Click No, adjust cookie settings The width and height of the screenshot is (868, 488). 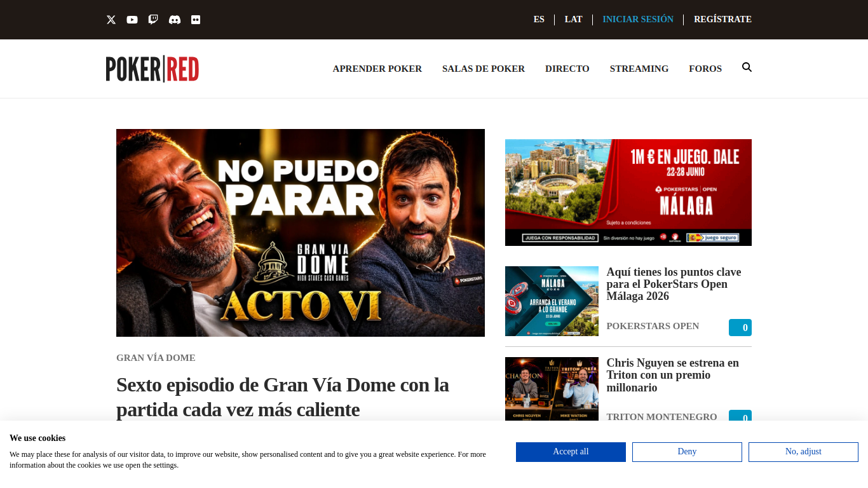pos(803,452)
